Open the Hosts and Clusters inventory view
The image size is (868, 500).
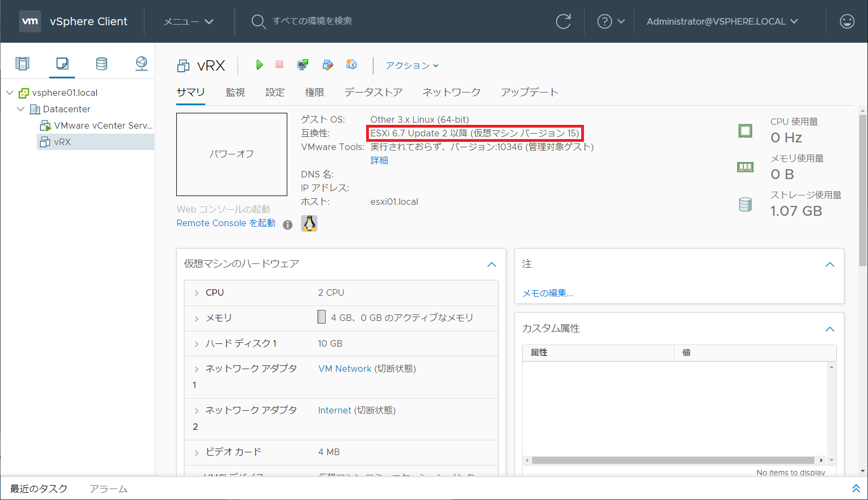[22, 64]
